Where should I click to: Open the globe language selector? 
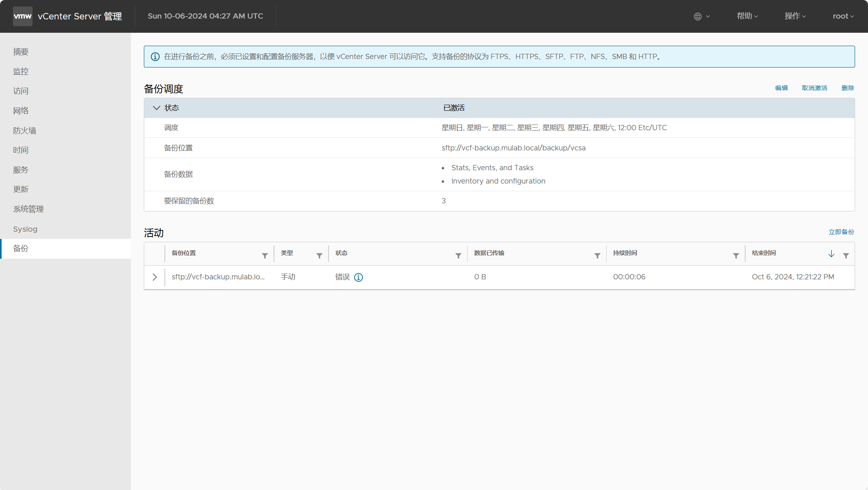coord(702,16)
